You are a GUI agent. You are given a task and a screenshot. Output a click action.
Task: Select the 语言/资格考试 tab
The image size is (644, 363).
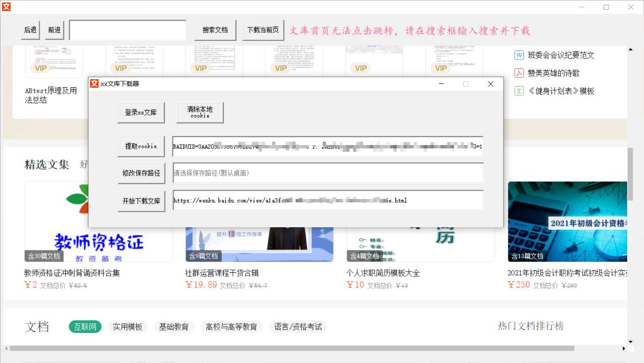pos(298,327)
